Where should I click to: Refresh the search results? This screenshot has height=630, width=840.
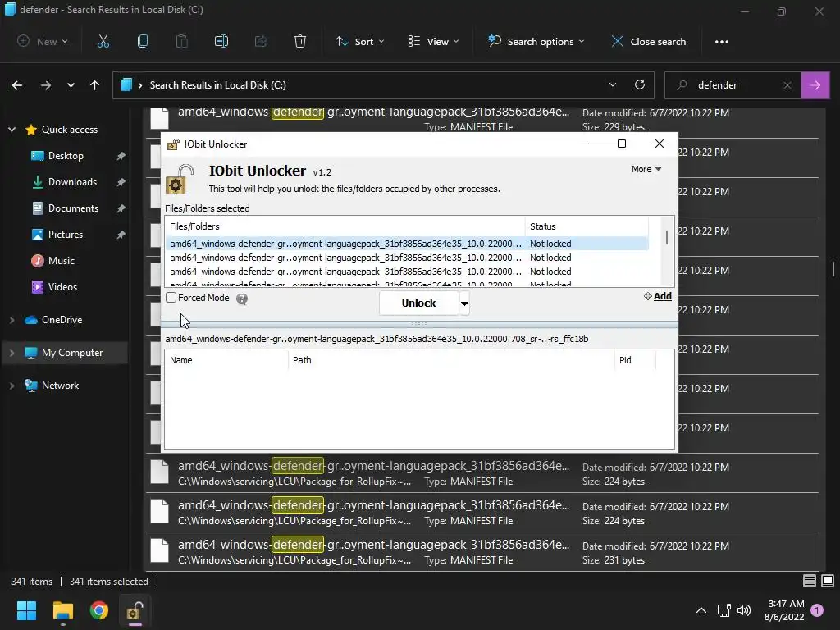coord(640,84)
